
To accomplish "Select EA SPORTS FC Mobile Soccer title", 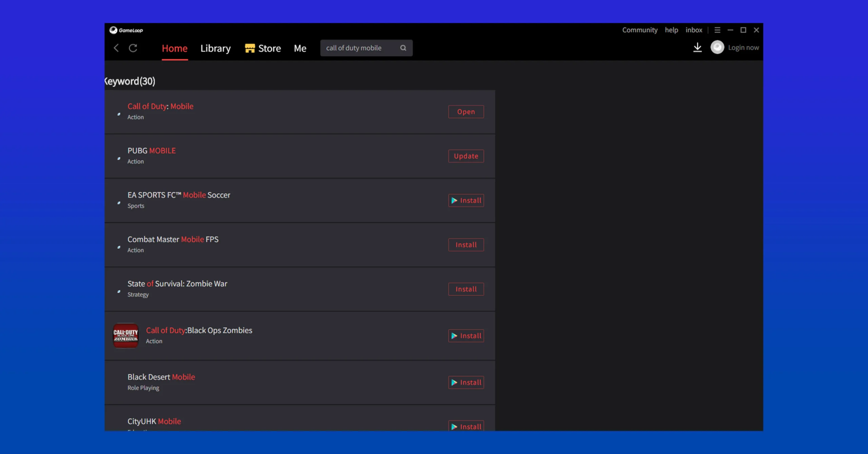I will coord(179,195).
